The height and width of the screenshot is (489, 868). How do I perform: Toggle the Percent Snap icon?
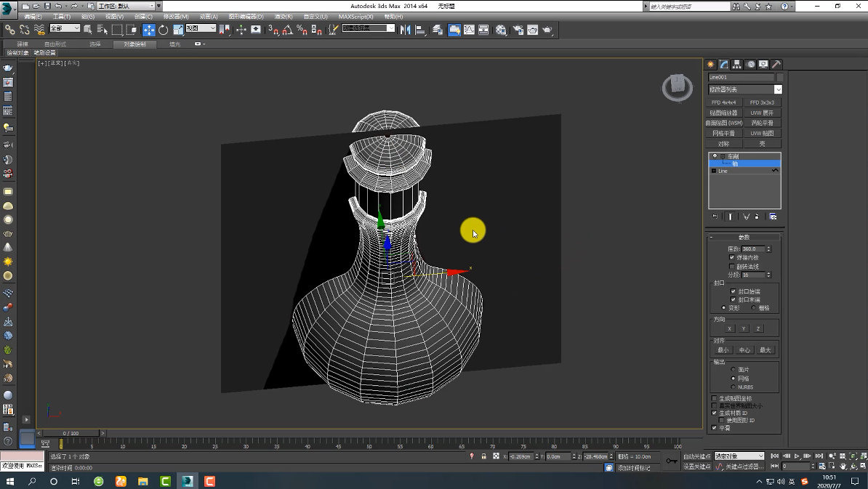pos(302,30)
